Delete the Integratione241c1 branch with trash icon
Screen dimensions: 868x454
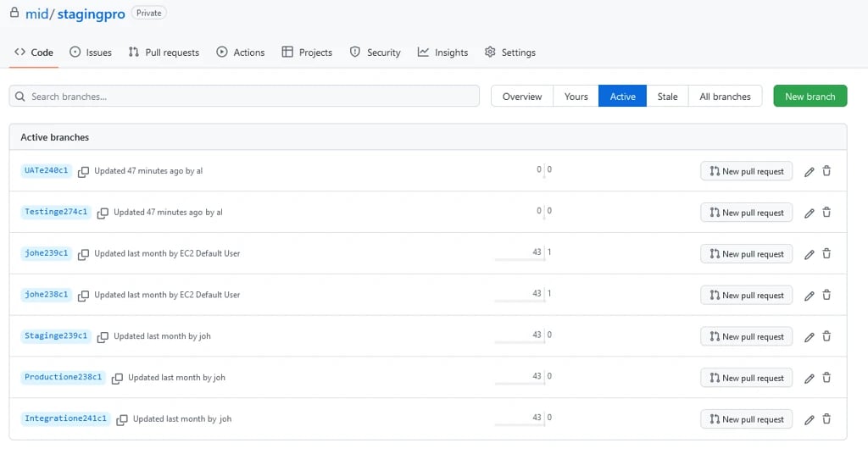click(x=826, y=419)
